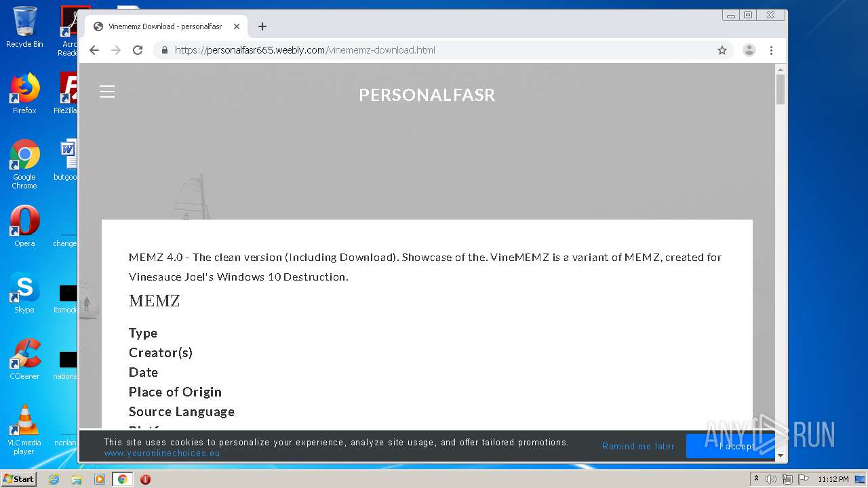Open the volume speaker tray icon
Screen dimensions: 868x488
[x=771, y=479]
